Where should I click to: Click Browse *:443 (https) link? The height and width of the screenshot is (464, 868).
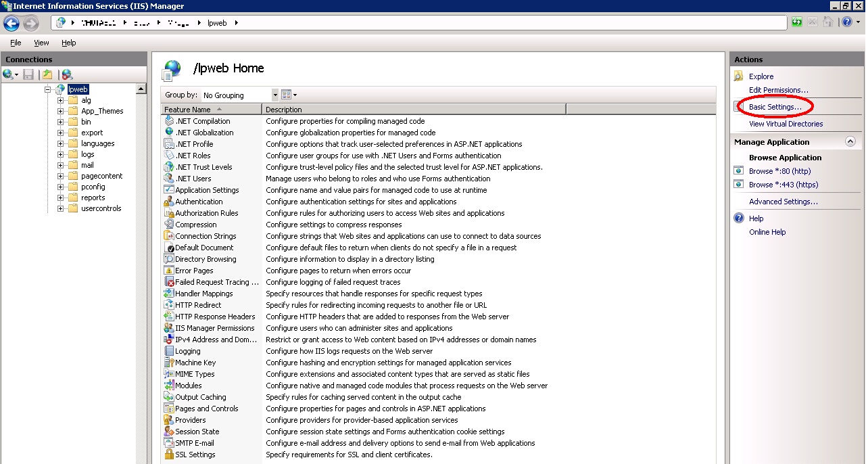[x=783, y=185]
